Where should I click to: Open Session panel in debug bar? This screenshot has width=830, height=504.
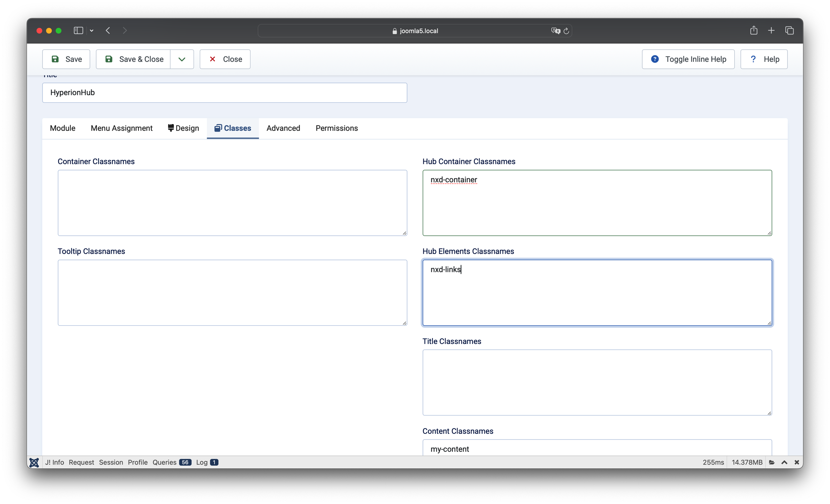(111, 463)
